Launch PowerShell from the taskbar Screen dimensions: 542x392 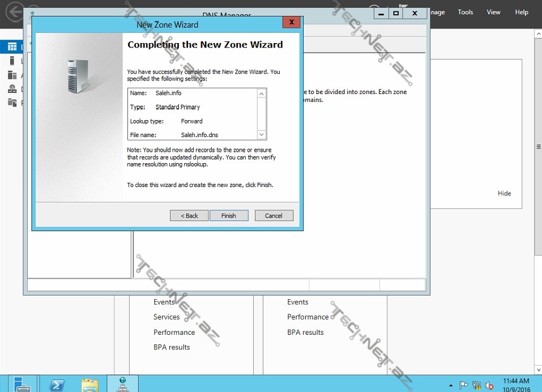tap(57, 384)
